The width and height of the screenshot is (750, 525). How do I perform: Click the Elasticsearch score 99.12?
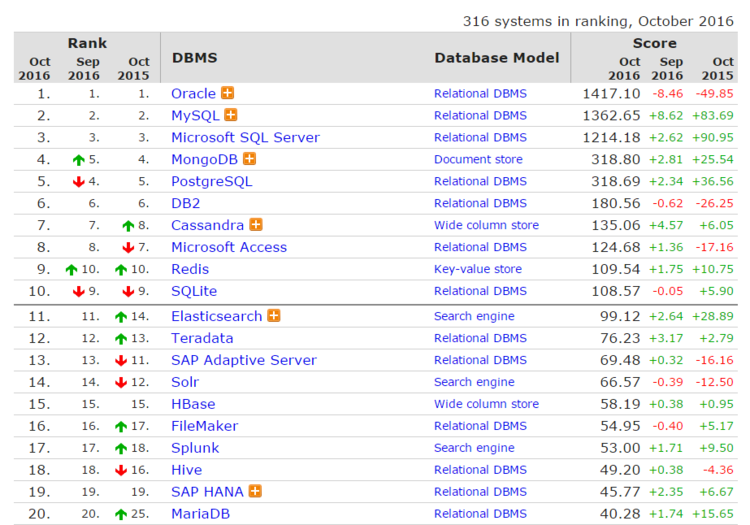(x=620, y=317)
